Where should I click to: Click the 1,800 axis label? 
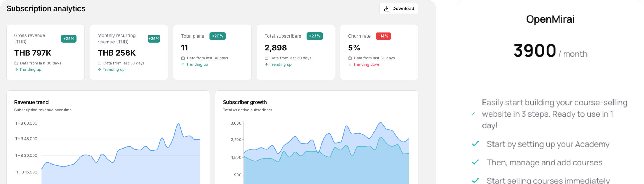click(x=236, y=157)
